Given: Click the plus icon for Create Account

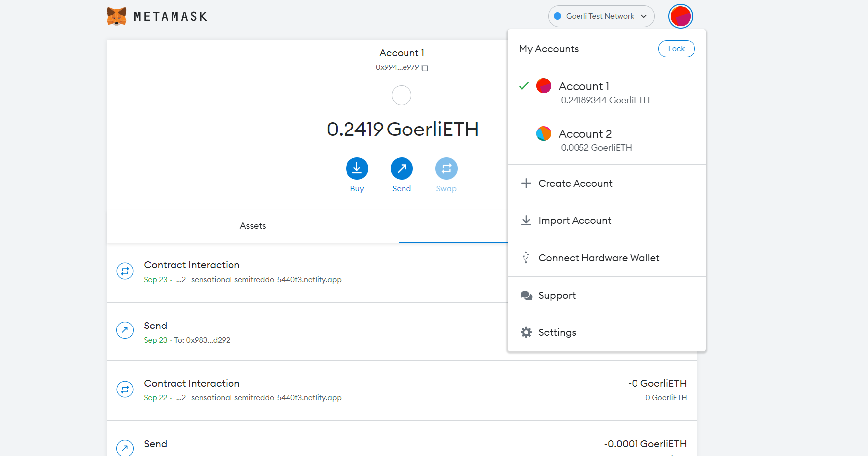Looking at the screenshot, I should pyautogui.click(x=526, y=183).
